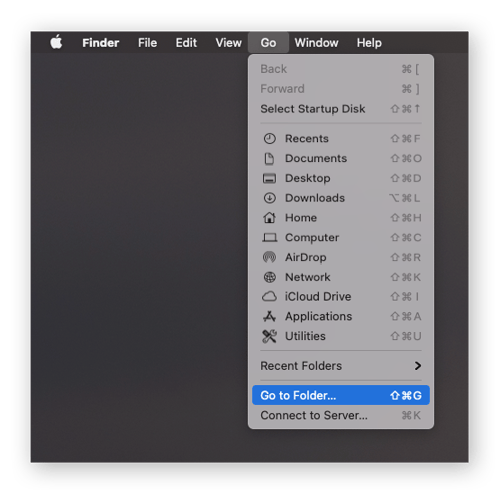500x494 pixels.
Task: Click the Utilities tools icon
Action: point(269,336)
